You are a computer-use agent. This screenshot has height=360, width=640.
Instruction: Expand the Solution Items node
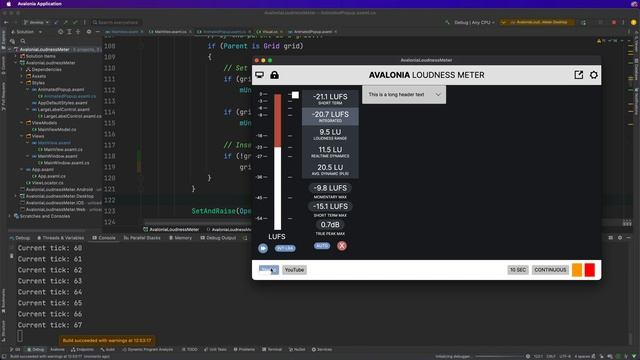(x=16, y=56)
